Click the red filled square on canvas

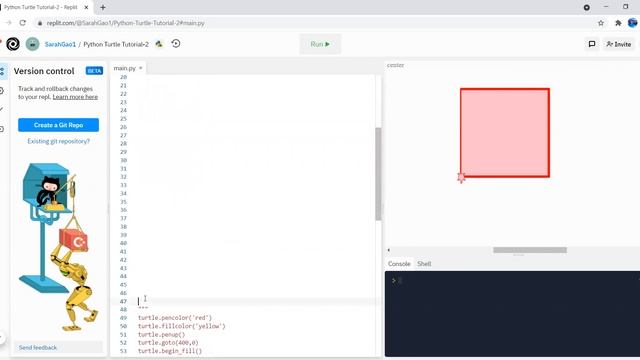[504, 133]
